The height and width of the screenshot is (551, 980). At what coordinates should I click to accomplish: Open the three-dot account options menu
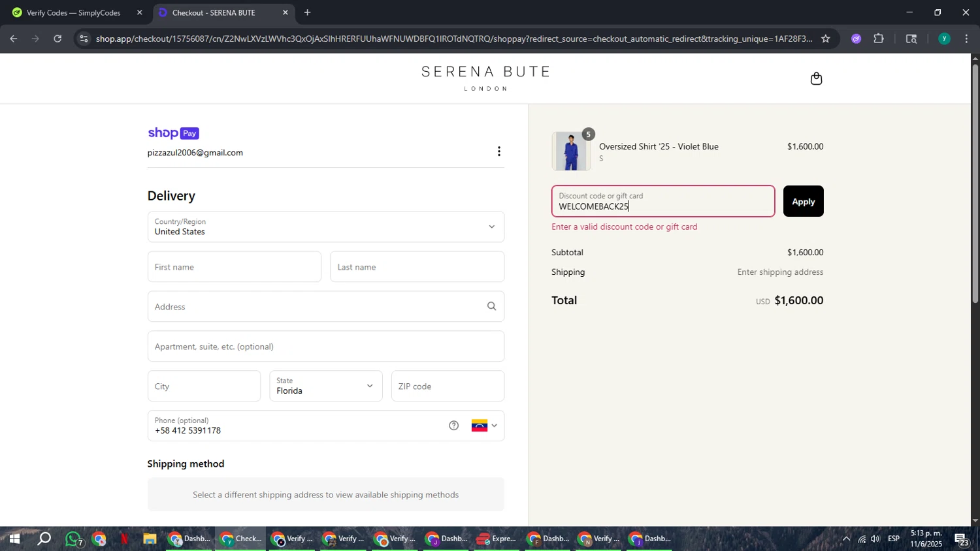499,151
